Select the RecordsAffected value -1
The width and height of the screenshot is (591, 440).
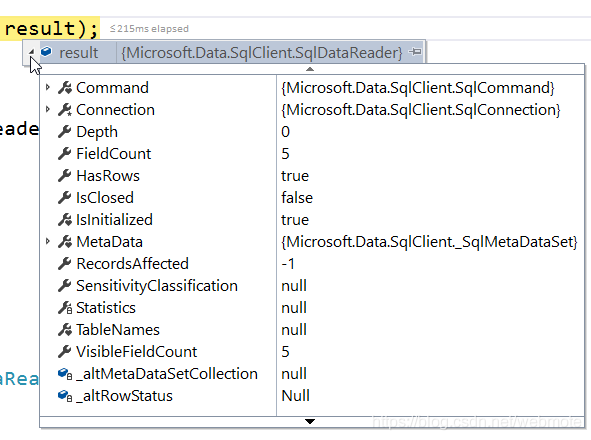click(288, 264)
